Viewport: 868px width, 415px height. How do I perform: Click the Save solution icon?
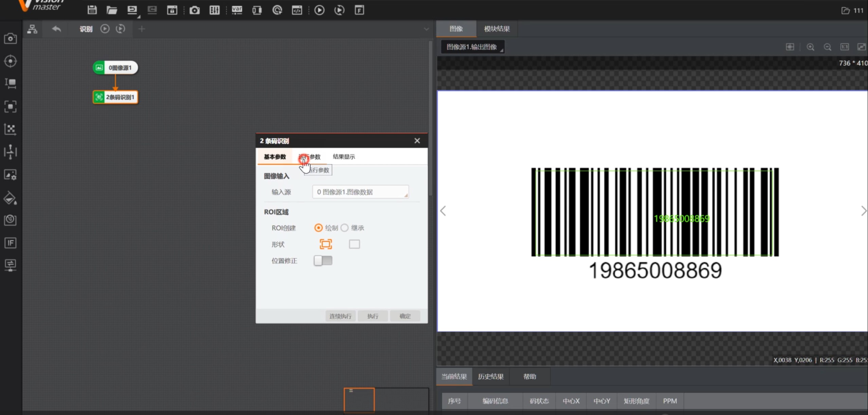pyautogui.click(x=92, y=10)
